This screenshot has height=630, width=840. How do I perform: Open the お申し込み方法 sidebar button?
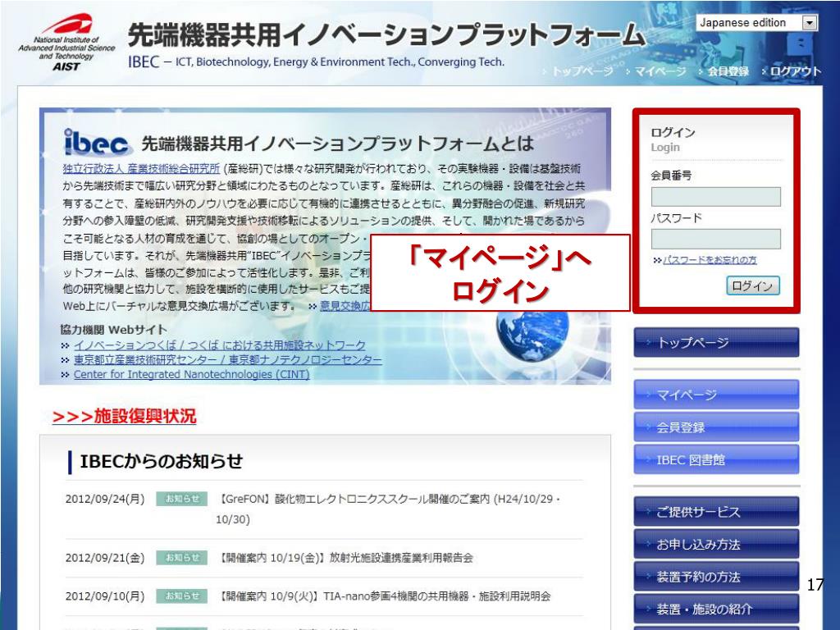click(x=716, y=545)
